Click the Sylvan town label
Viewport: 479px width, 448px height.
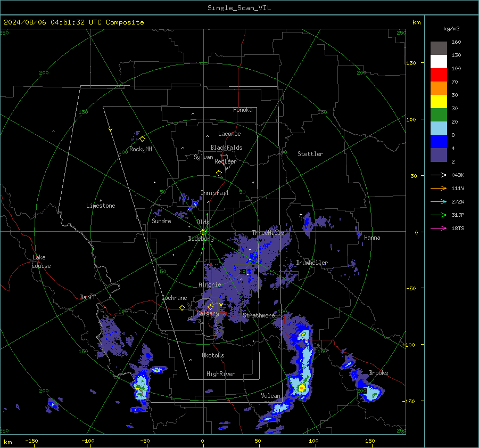coord(203,157)
